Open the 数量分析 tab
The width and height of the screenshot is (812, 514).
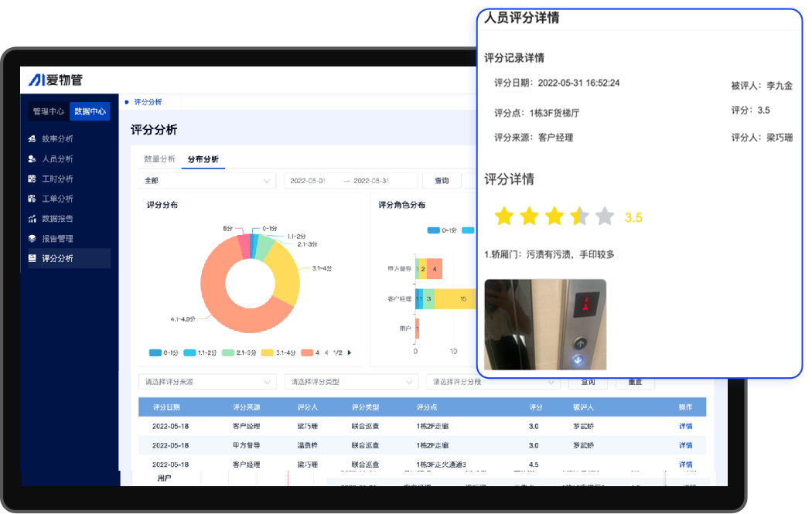click(159, 159)
